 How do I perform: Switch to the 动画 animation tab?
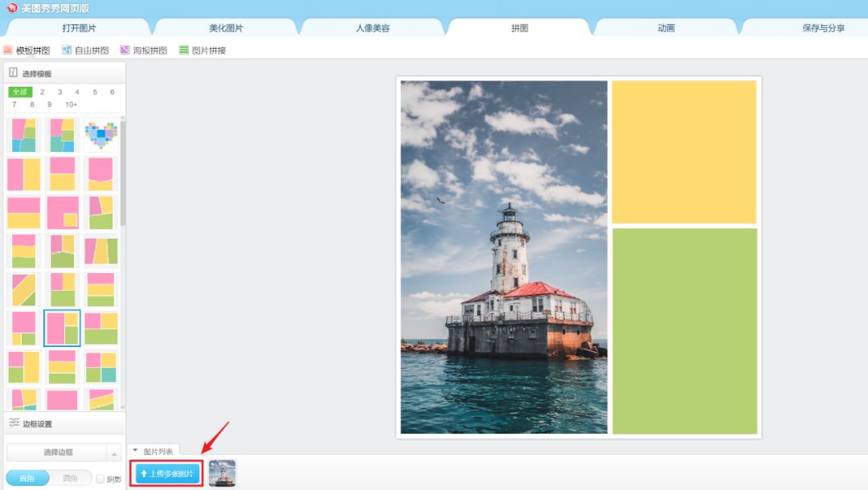(x=666, y=27)
